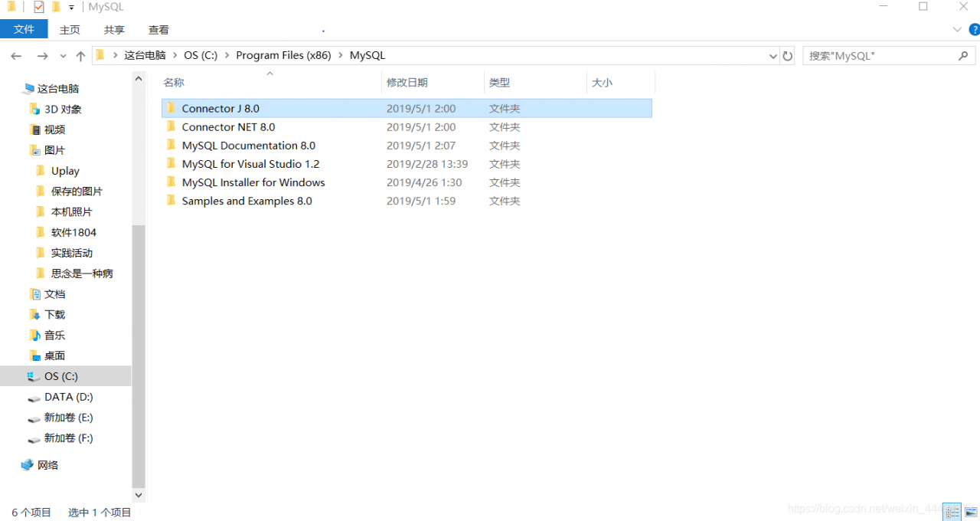Select OS (C:) drive icon in sidebar
This screenshot has height=521, width=980.
(x=34, y=376)
